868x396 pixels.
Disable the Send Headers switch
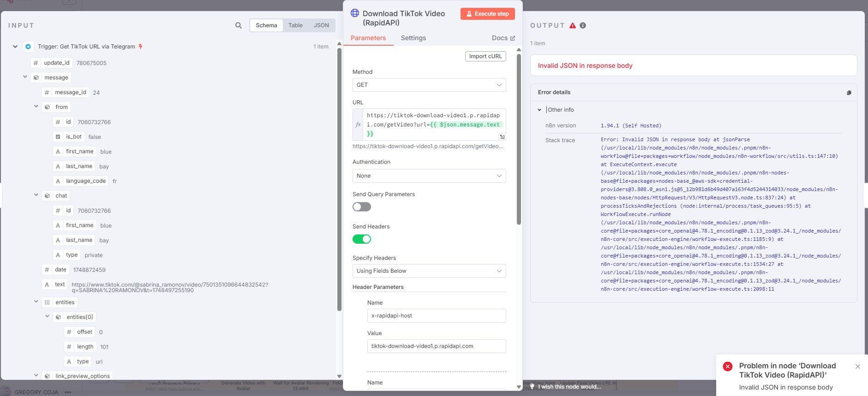362,239
